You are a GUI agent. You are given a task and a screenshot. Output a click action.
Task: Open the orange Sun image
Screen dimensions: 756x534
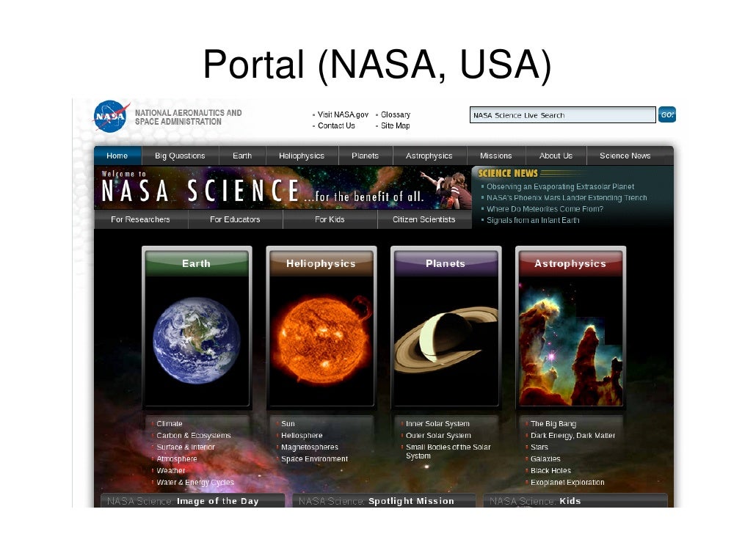(321, 340)
